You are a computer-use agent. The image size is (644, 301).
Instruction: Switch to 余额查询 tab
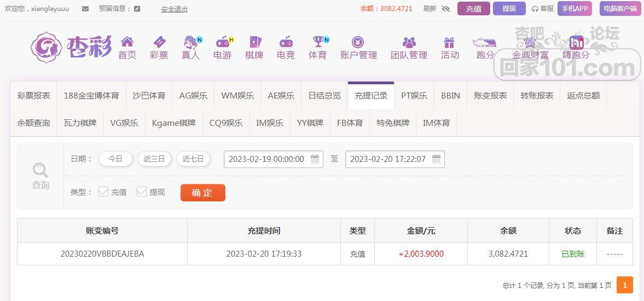34,123
